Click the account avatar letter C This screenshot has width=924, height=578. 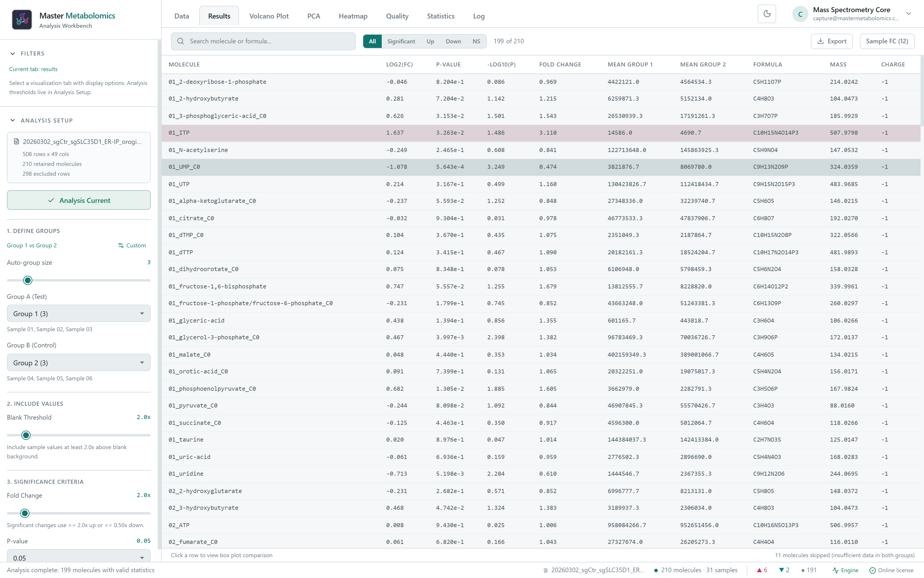pyautogui.click(x=800, y=14)
